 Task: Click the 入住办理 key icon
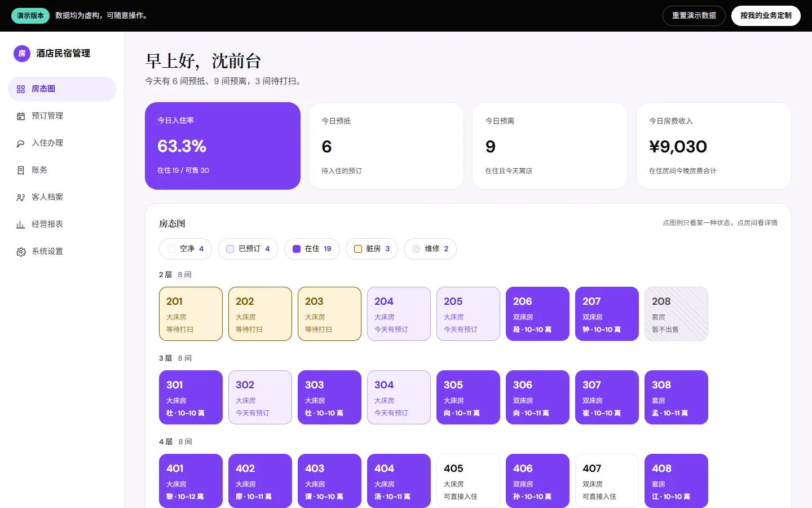(21, 143)
